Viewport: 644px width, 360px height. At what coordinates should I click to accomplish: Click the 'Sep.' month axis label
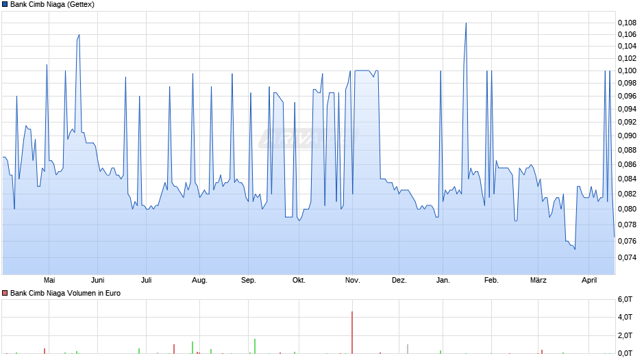coord(249,281)
